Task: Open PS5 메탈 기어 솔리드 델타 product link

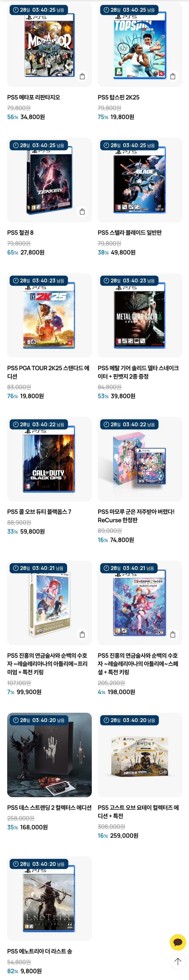Action: [138, 372]
